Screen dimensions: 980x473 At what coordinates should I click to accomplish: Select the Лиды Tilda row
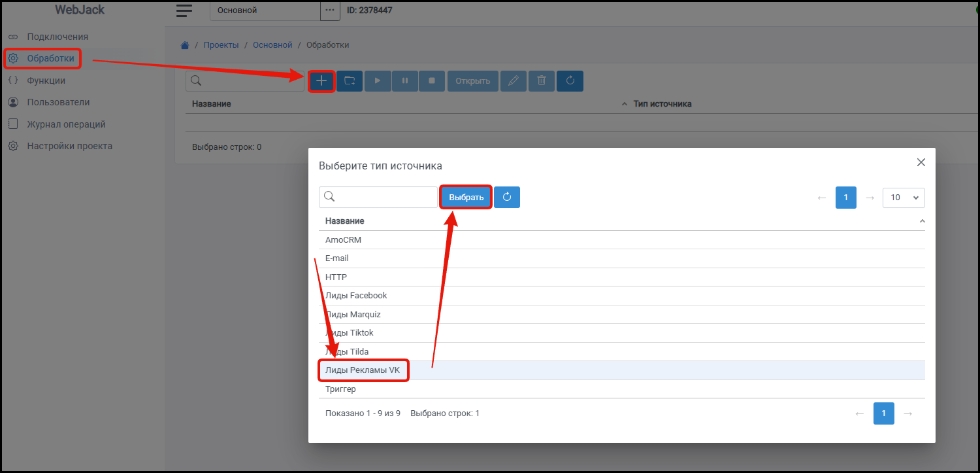(x=622, y=352)
